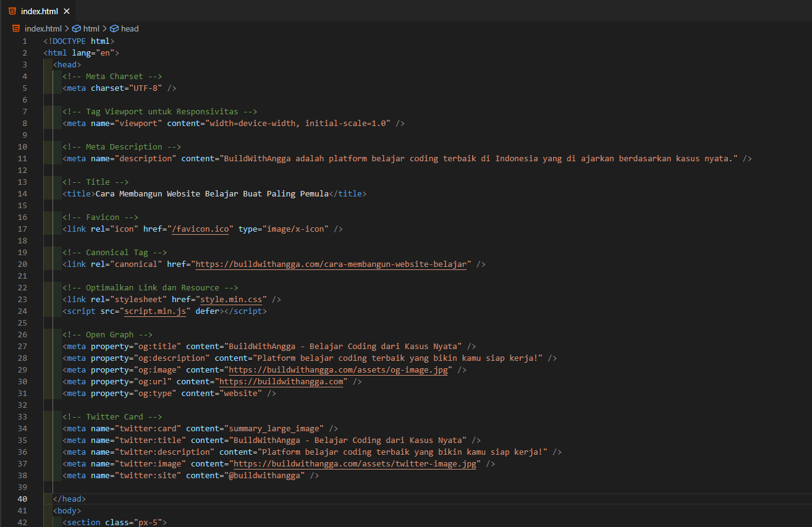
Task: Open the script.min.js link
Action: [155, 311]
